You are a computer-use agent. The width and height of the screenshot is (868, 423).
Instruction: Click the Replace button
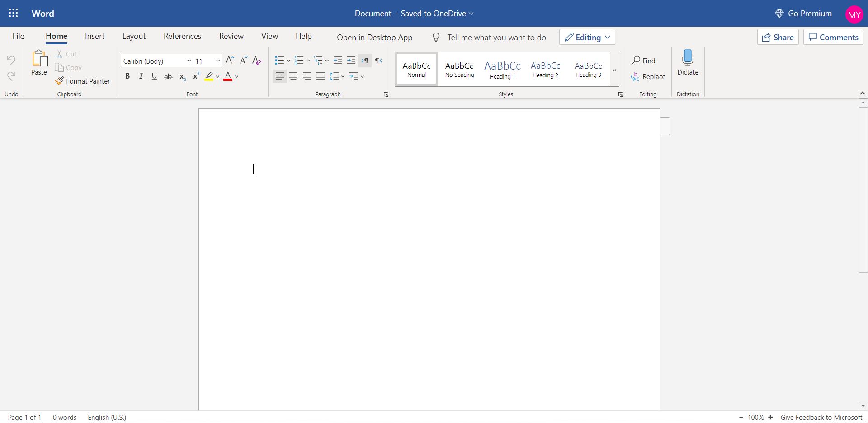coord(648,76)
